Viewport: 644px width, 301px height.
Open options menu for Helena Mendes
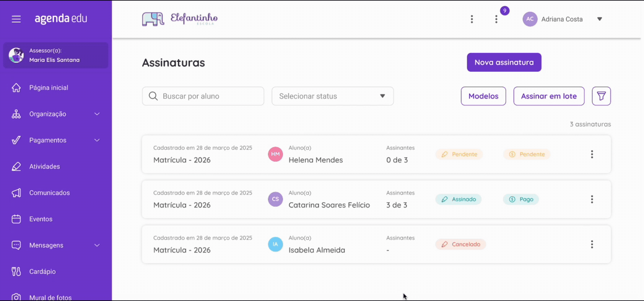tap(592, 154)
